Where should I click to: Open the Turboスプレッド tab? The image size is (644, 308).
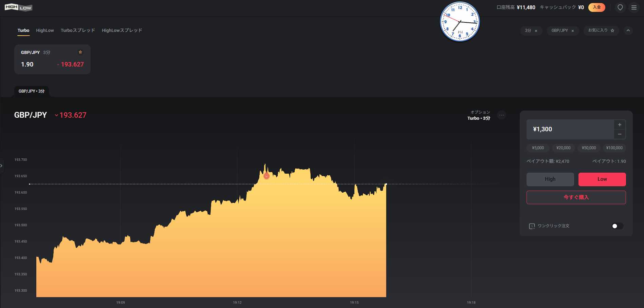(x=78, y=31)
